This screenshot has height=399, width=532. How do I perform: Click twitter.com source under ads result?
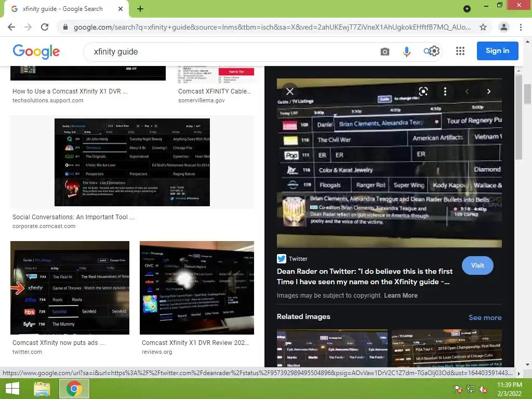point(27,352)
